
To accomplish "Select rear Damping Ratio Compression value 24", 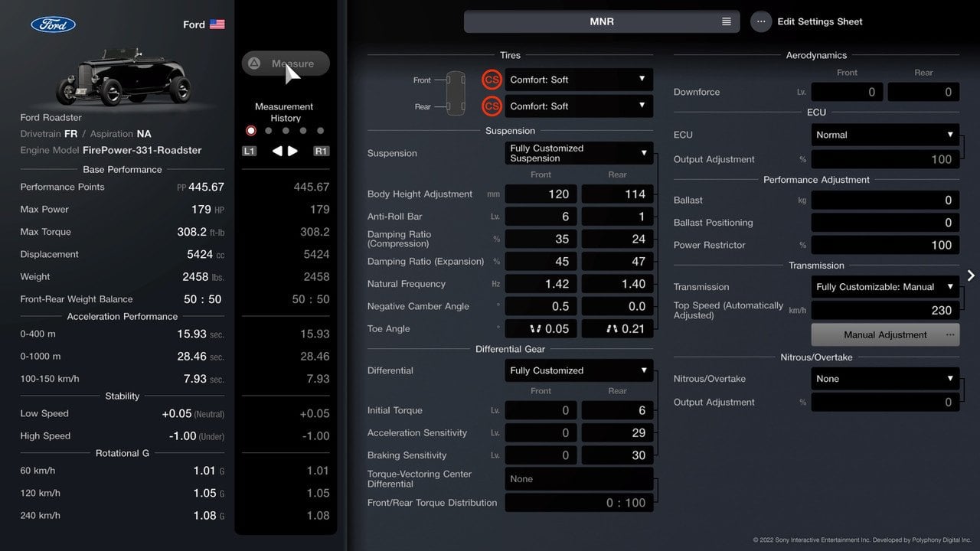I will point(617,239).
